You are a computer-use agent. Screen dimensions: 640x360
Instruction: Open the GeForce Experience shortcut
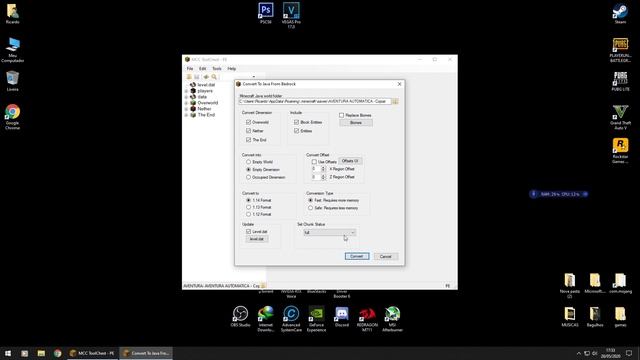click(316, 319)
